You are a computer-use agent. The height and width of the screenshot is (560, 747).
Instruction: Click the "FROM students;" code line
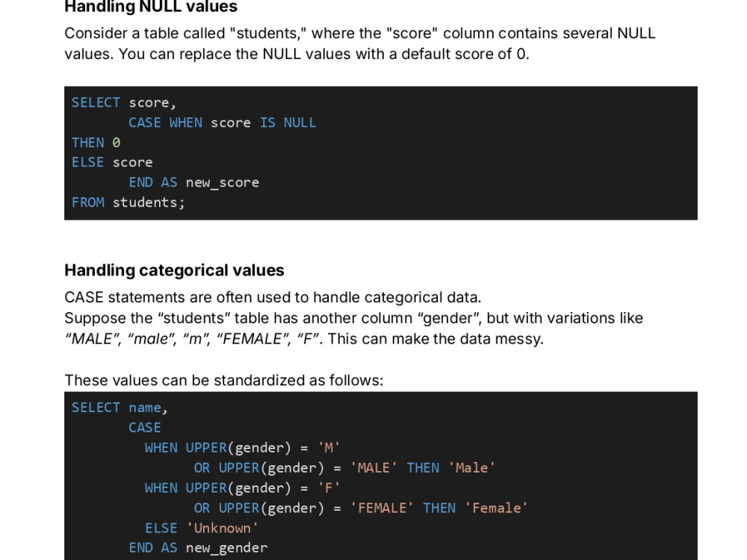(x=128, y=202)
